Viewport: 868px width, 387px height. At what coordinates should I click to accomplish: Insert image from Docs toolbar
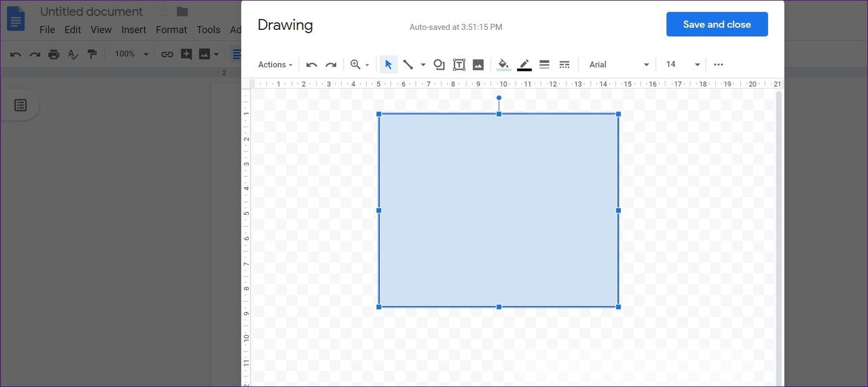click(204, 54)
